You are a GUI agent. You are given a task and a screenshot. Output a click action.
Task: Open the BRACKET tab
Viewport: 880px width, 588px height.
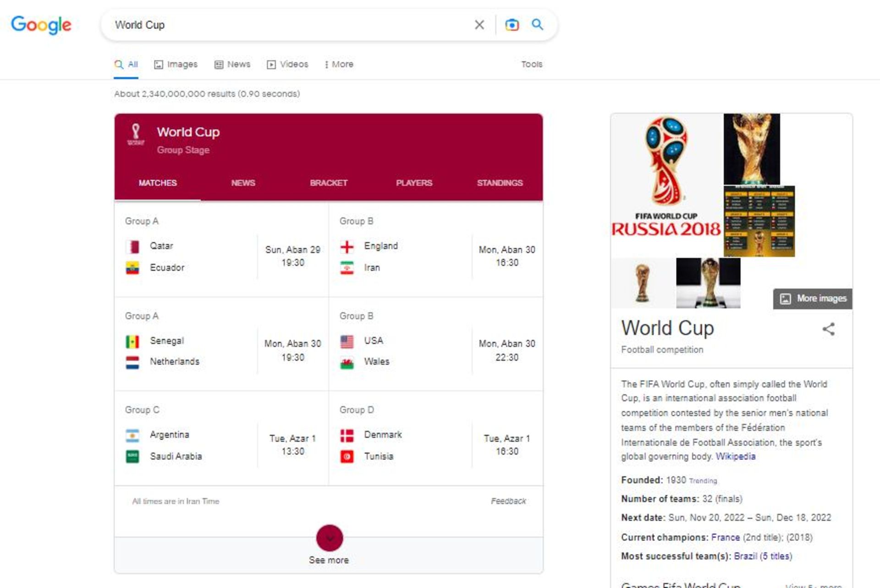click(329, 183)
